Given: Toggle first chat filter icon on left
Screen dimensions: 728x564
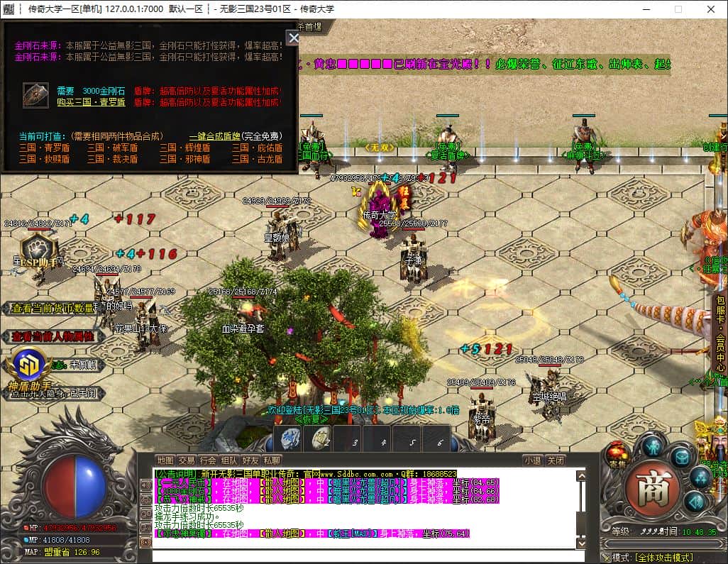Looking at the screenshot, I should coord(145,485).
